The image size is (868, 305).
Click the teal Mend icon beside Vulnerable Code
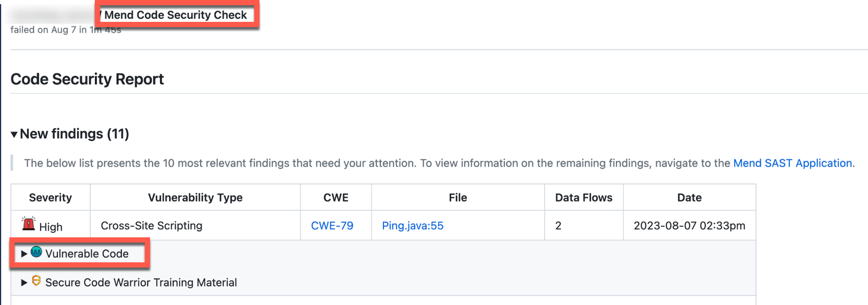(x=36, y=252)
